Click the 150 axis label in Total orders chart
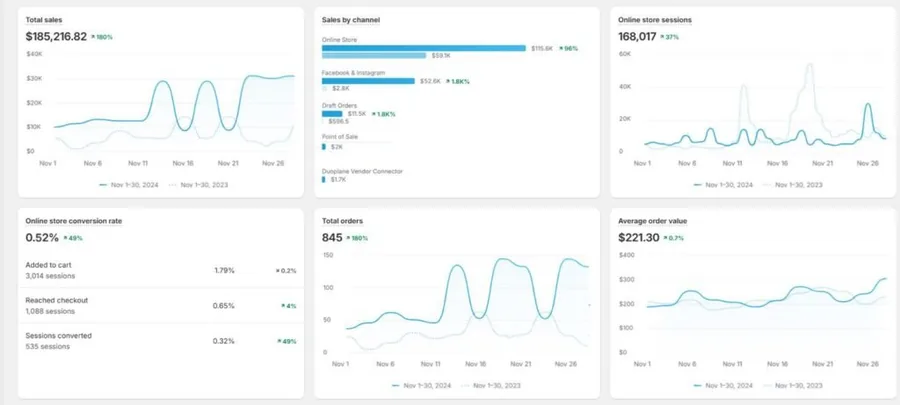Screen dimensions: 900x405 (327, 255)
